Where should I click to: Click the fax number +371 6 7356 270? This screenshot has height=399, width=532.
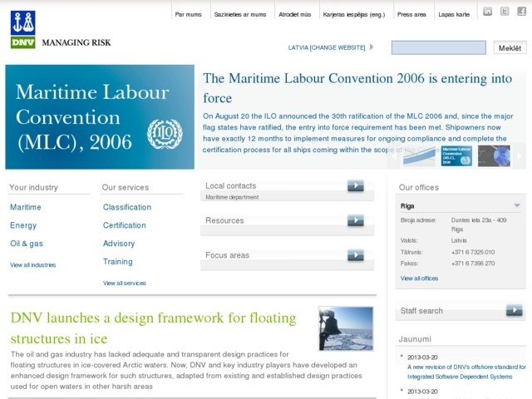pos(473,264)
